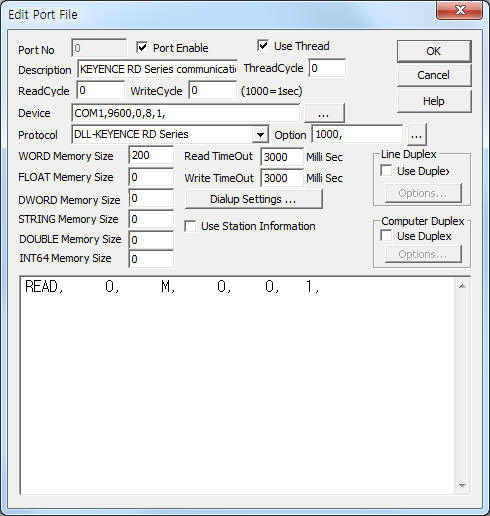Enable Use Duplex under Line Duplex
The image size is (490, 516).
(386, 171)
